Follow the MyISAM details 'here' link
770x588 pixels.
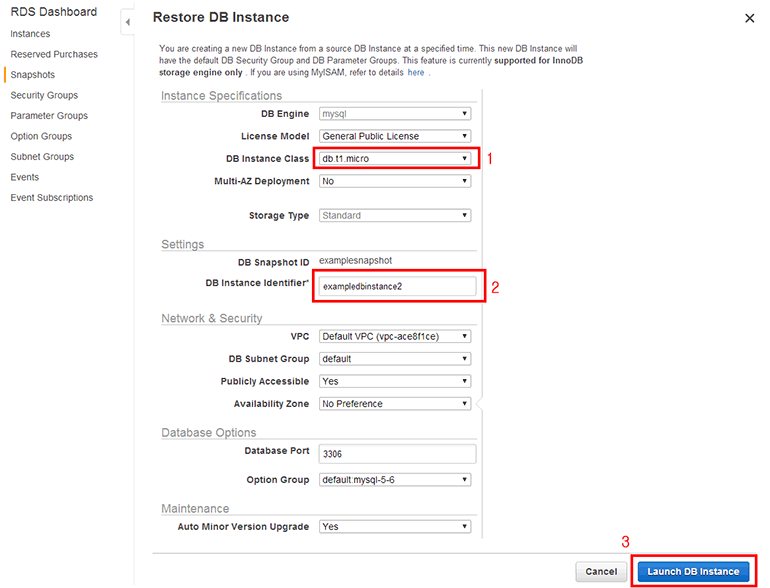tap(415, 73)
